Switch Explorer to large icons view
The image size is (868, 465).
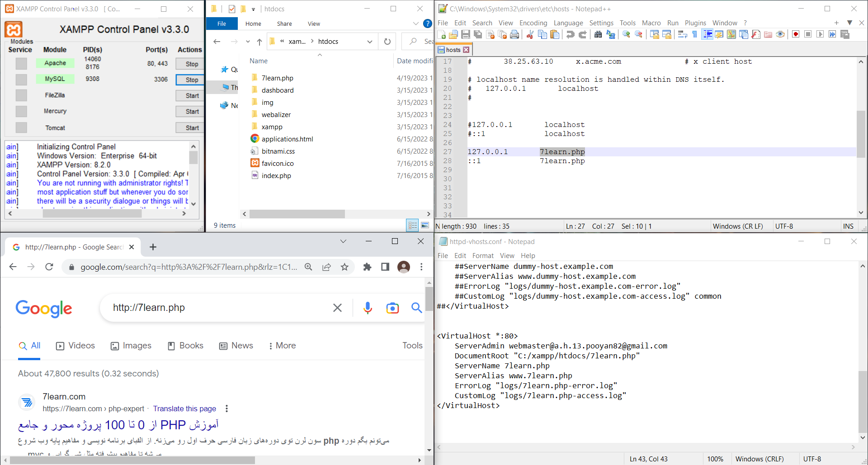coord(425,225)
